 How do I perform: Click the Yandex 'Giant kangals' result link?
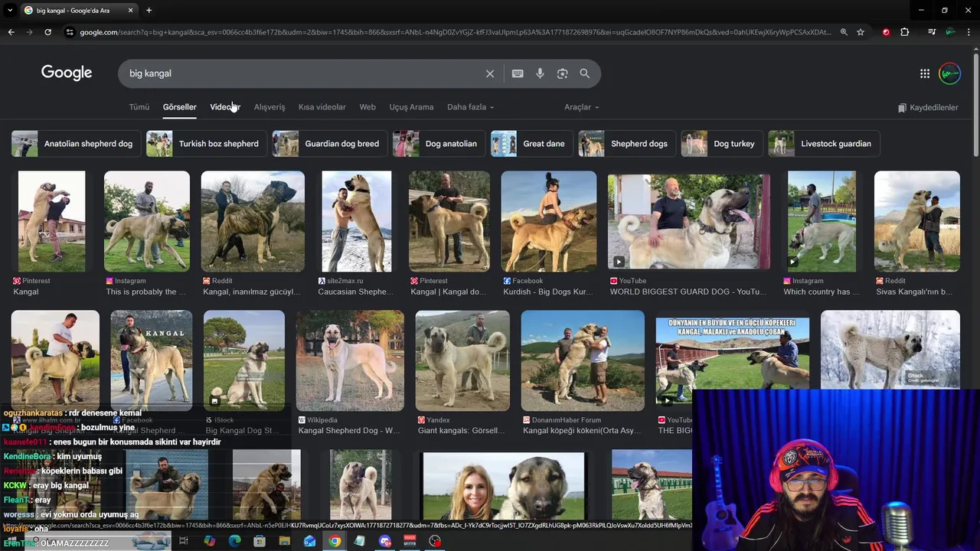(461, 431)
